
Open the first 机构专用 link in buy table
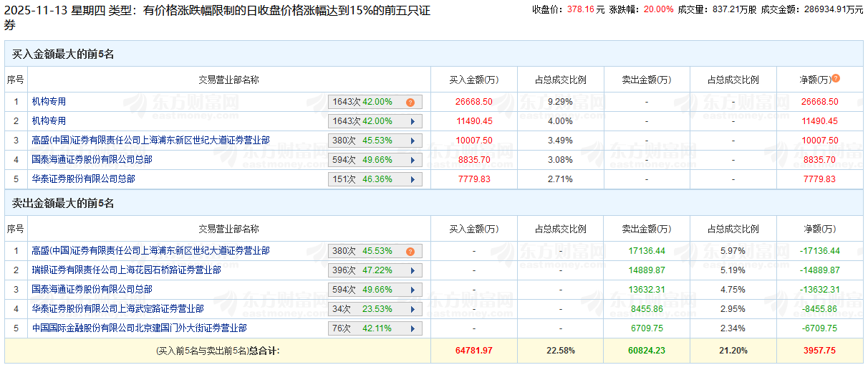[x=49, y=102]
